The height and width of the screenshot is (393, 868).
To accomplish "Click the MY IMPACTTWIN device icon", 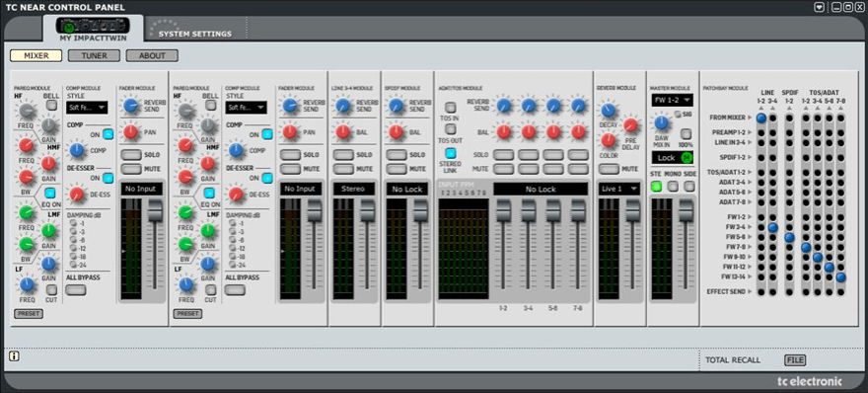I will click(x=93, y=26).
